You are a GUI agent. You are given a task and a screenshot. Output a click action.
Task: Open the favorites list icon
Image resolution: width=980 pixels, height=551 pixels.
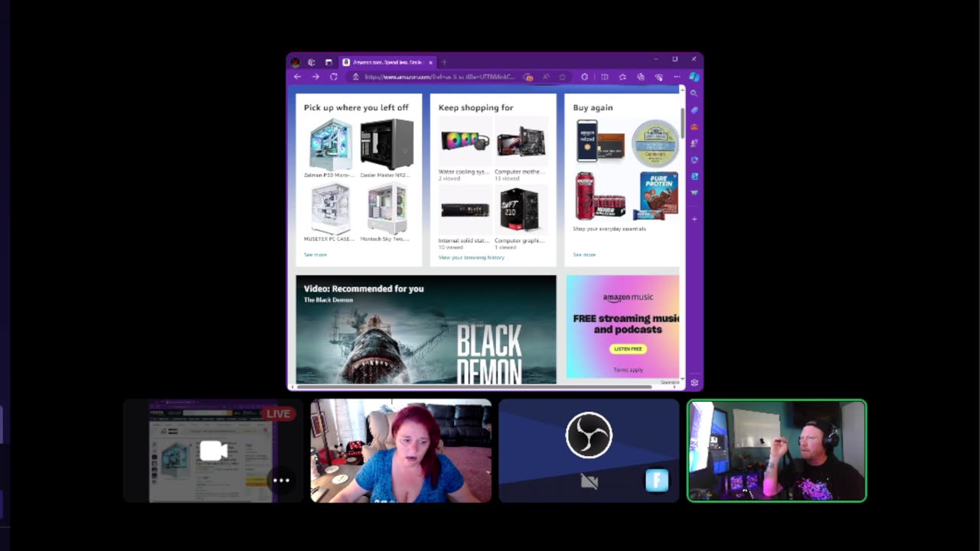click(x=622, y=77)
